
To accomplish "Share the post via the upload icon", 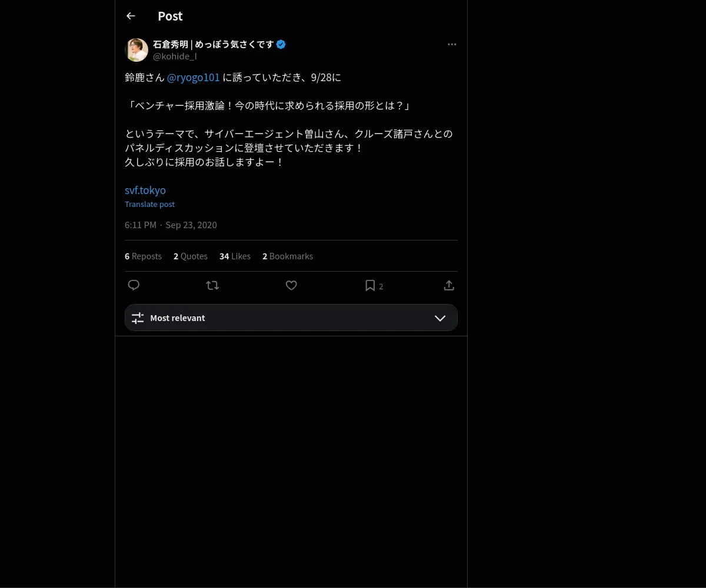I will [449, 285].
